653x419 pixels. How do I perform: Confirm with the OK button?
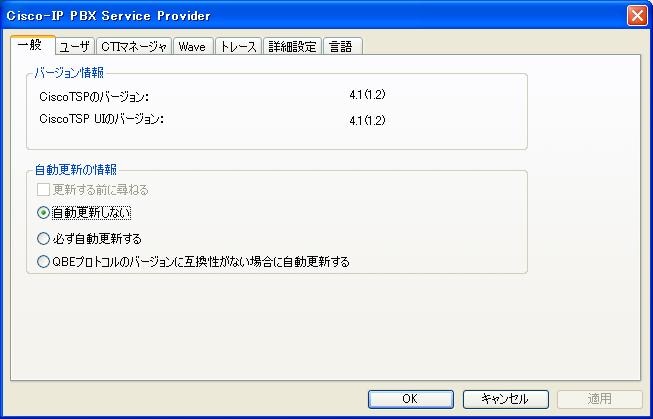tap(411, 399)
